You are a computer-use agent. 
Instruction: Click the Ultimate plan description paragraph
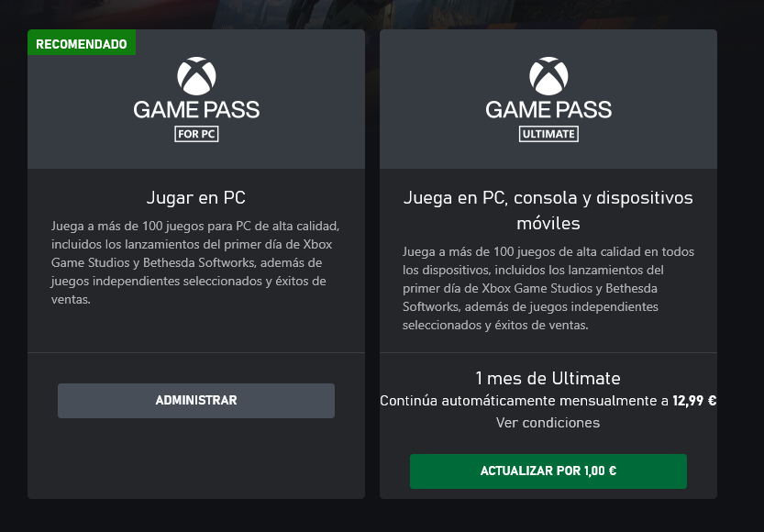pos(548,288)
